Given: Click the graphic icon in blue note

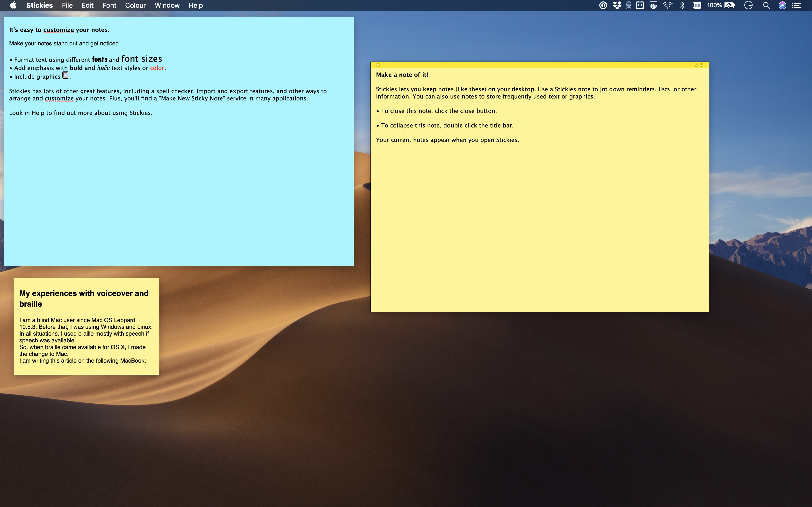Looking at the screenshot, I should [65, 75].
